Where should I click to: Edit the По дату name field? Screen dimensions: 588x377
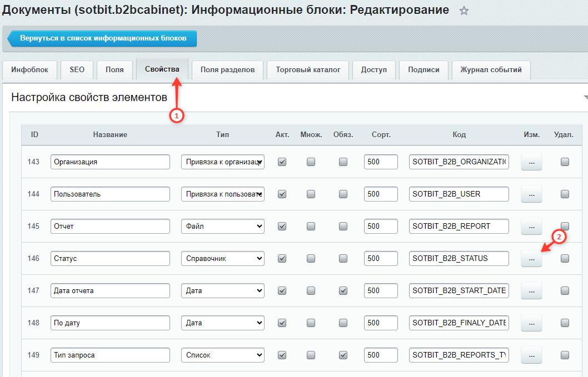(x=110, y=323)
